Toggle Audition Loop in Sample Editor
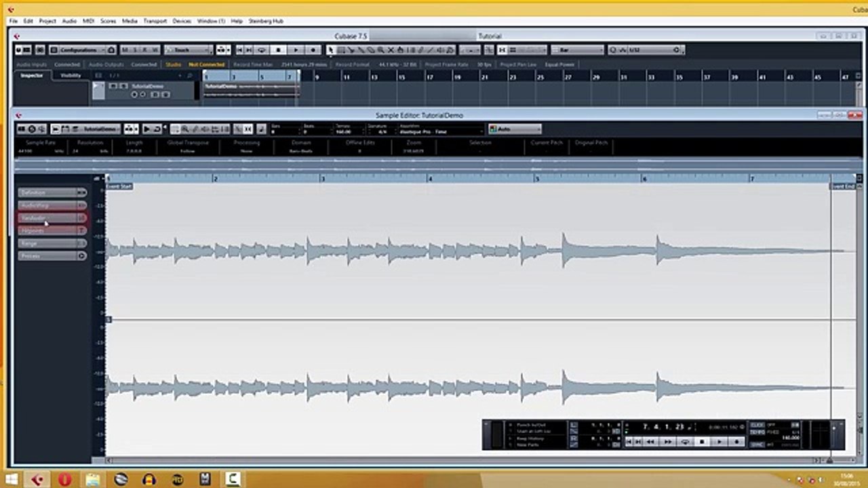868x488 pixels. (x=157, y=129)
